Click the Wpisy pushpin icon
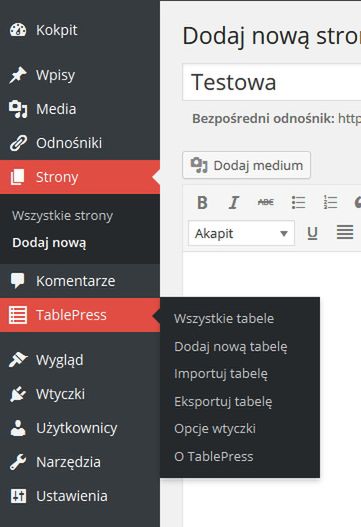This screenshot has width=361, height=527. tap(18, 75)
